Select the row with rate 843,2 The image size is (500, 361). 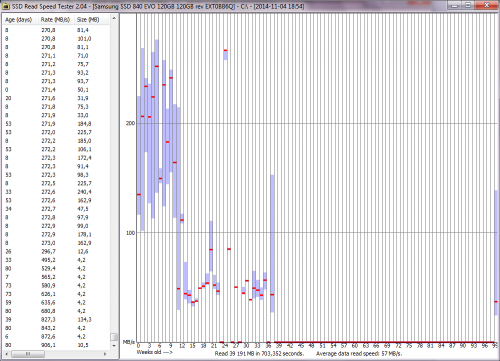tap(56, 328)
